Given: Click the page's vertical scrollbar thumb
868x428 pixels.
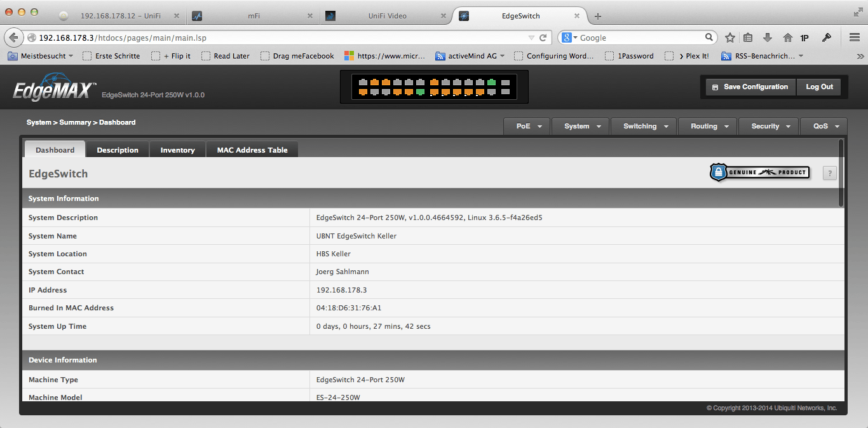Looking at the screenshot, I should [x=841, y=172].
